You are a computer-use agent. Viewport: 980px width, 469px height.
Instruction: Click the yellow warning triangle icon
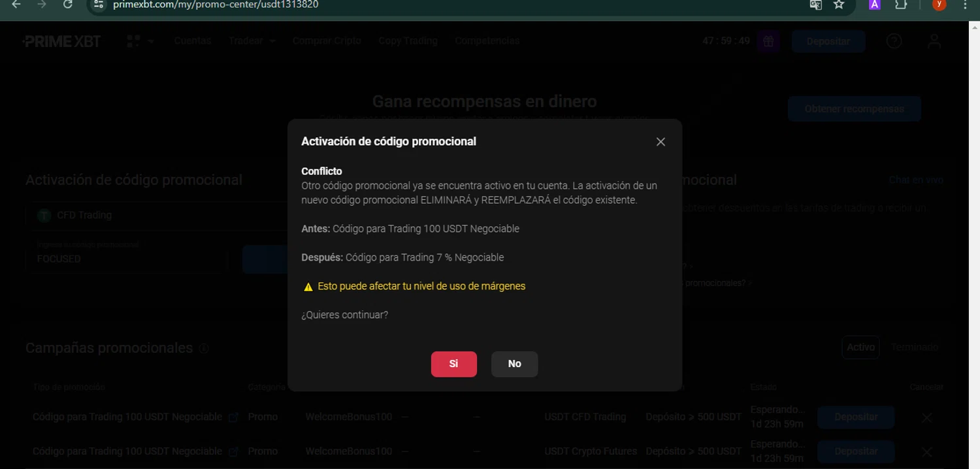click(x=308, y=287)
